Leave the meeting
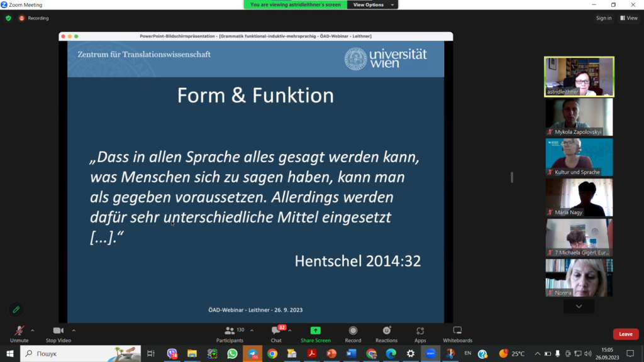Viewport: 644px width, 362px height. click(x=626, y=334)
